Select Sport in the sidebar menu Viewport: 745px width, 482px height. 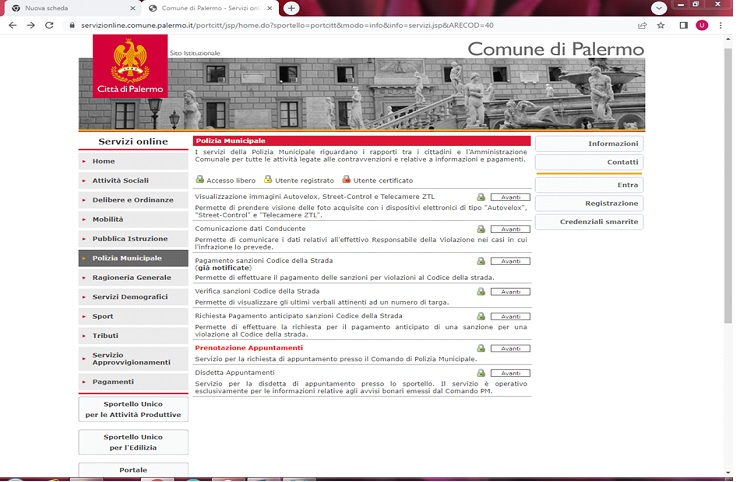click(x=133, y=316)
